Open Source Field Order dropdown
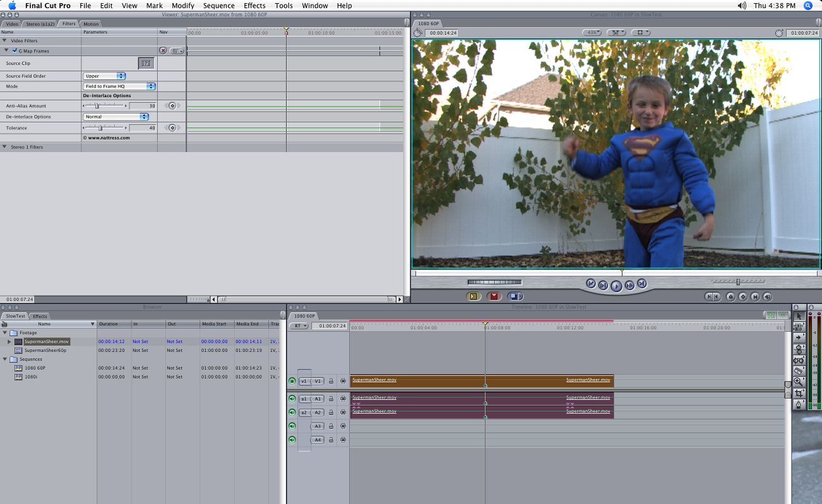Screen dimensions: 822x504 pos(104,76)
